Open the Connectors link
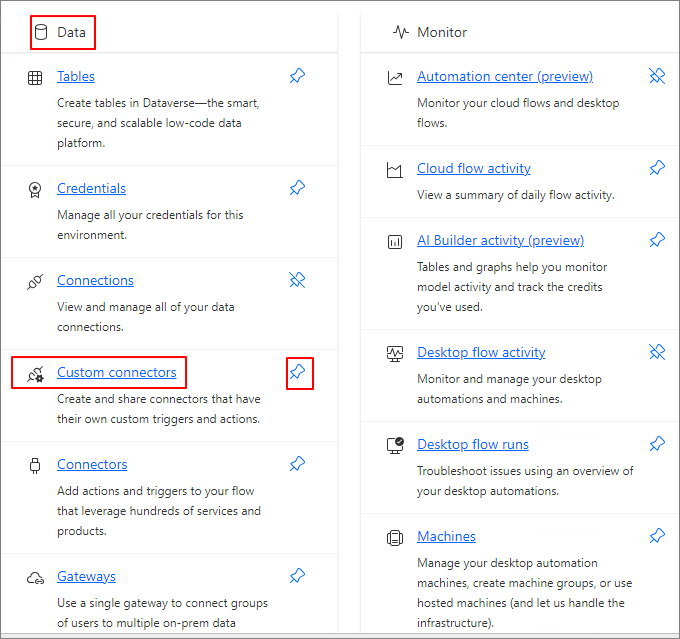Image resolution: width=680 pixels, height=639 pixels. 92,464
